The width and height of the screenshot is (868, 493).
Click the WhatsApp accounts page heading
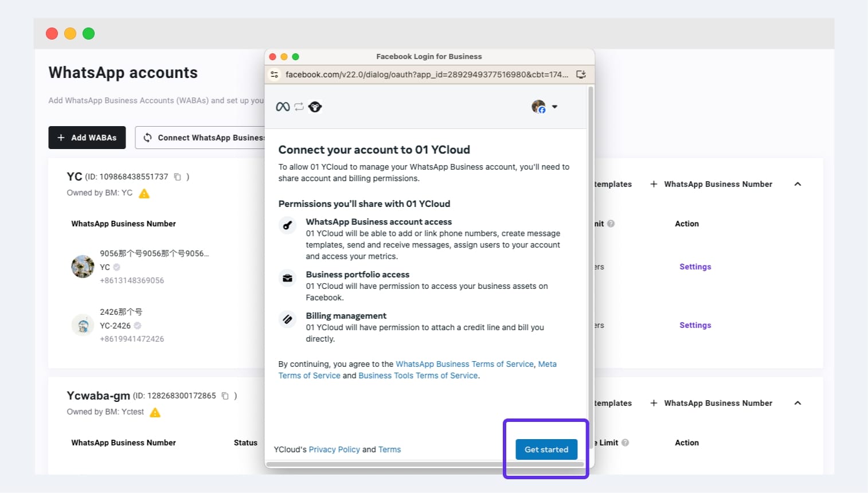[x=123, y=73]
